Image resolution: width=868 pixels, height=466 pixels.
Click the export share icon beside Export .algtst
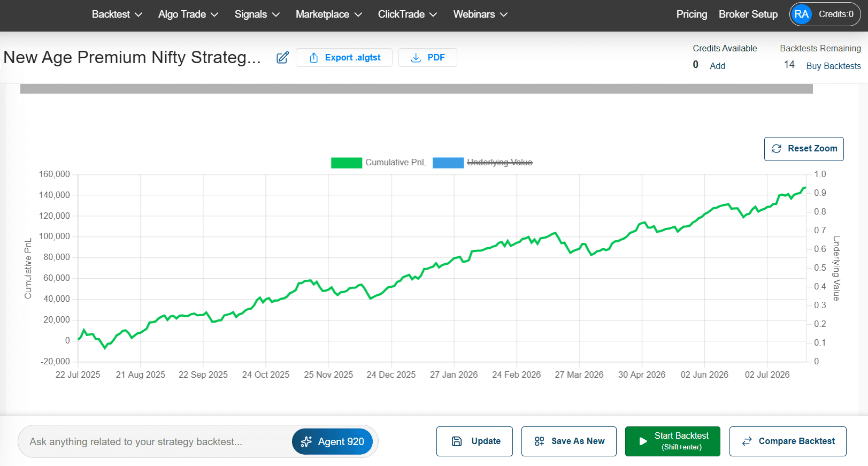pyautogui.click(x=314, y=58)
